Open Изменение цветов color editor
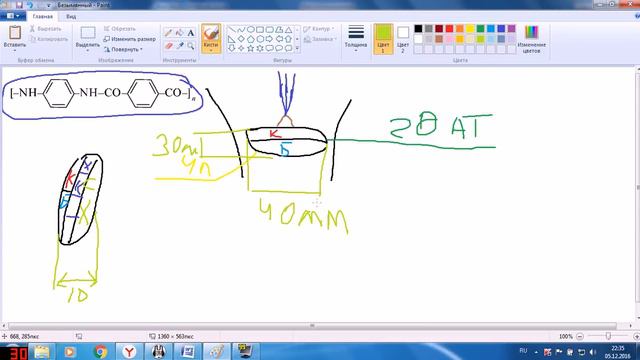640x360 pixels. [x=531, y=39]
